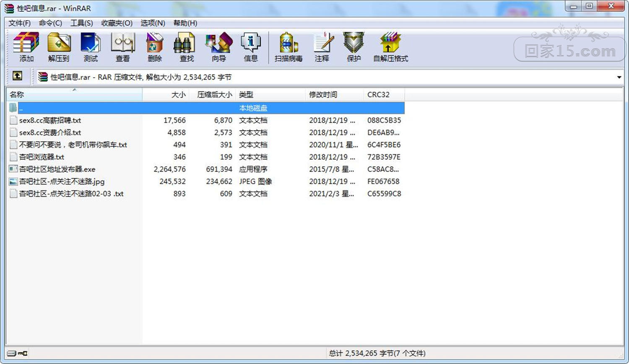Click the exe icon of 杏吧社区地址发布器.exe
629x364 pixels.
13,169
